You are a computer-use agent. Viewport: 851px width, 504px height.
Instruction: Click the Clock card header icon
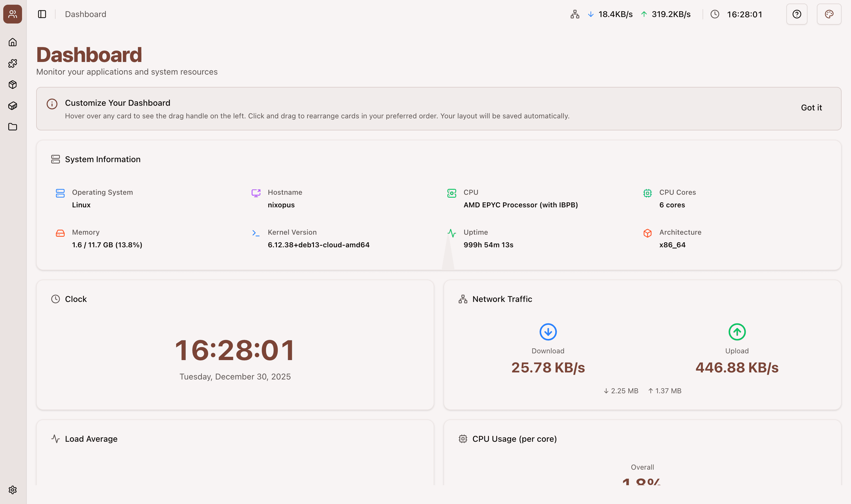(x=55, y=299)
